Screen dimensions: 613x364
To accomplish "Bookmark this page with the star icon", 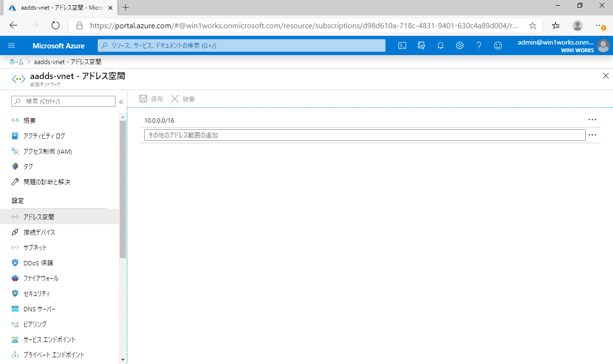I will pyautogui.click(x=533, y=25).
